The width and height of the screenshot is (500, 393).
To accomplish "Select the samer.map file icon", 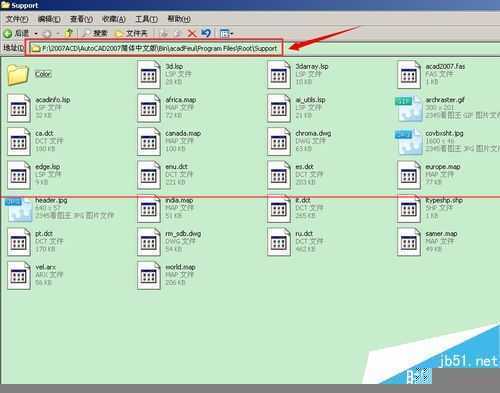I will coord(409,242).
